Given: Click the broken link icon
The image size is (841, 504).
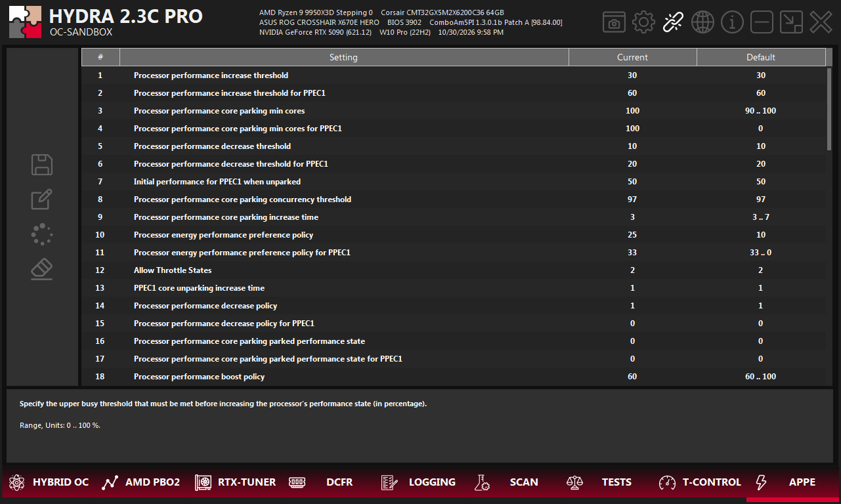Looking at the screenshot, I should (673, 22).
